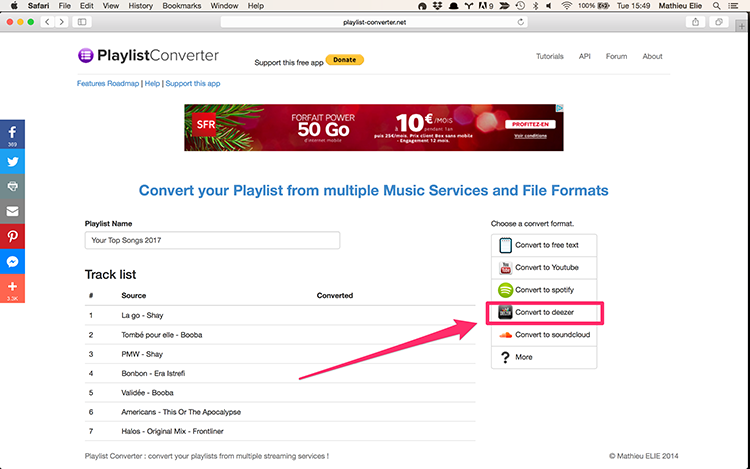Open the Bookmarks menu
This screenshot has height=469, width=750.
tap(182, 6)
